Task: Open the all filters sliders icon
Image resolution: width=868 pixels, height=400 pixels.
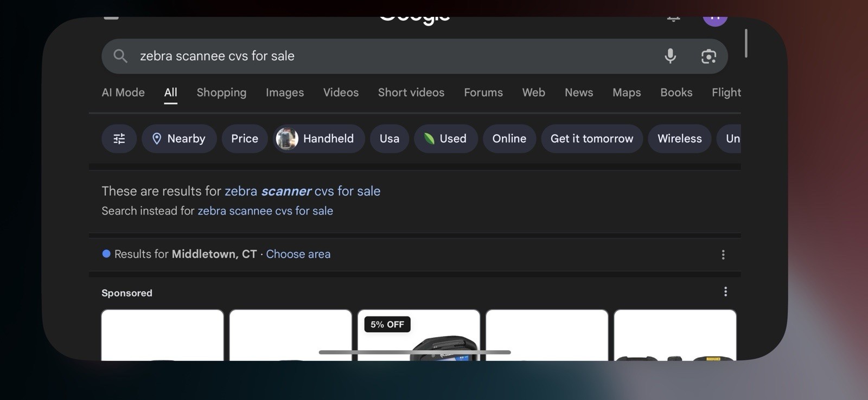Action: click(119, 139)
